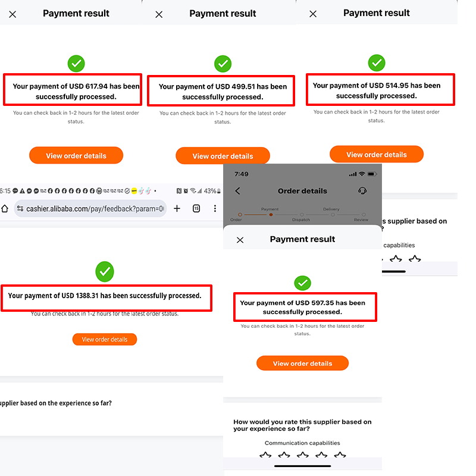Rate Communication capabilities five stars
The height and width of the screenshot is (476, 476).
(x=340, y=455)
